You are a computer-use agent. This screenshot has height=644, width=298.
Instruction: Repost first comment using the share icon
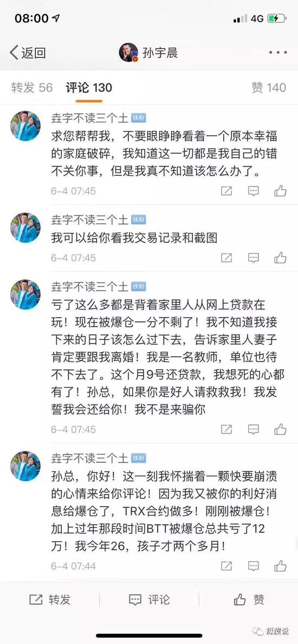(226, 190)
